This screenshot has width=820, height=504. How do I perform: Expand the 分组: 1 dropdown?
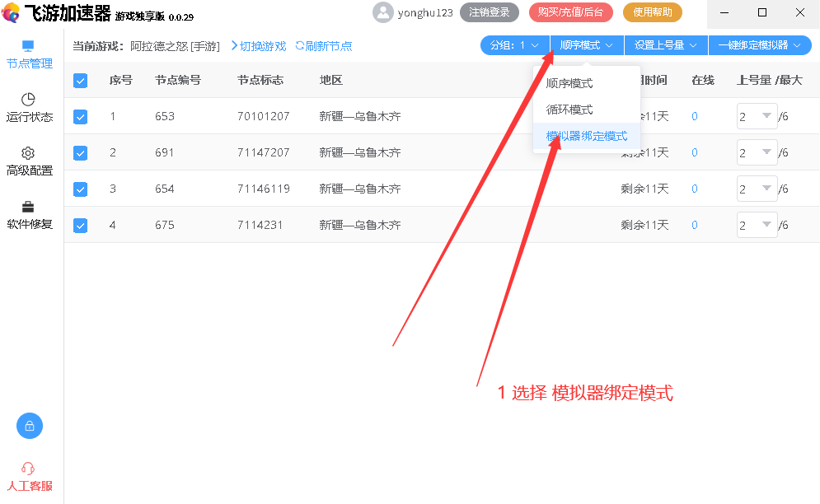(x=514, y=45)
